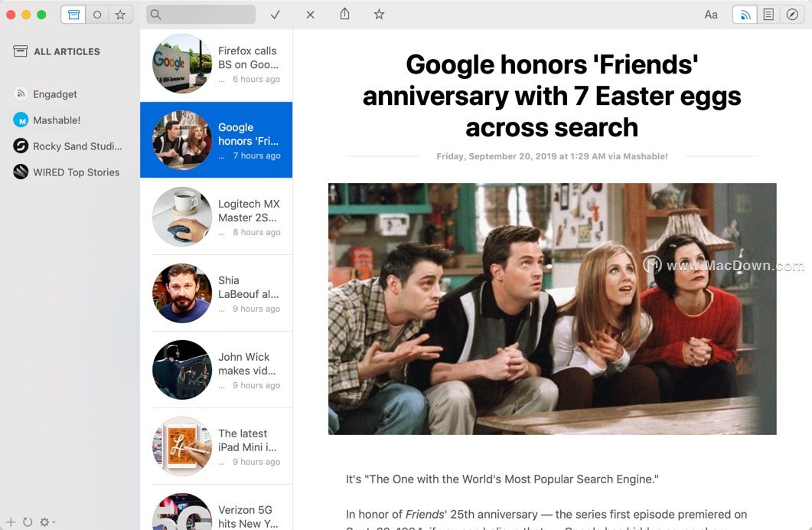Show starred articles filter
The height and width of the screenshot is (530, 812).
point(120,15)
